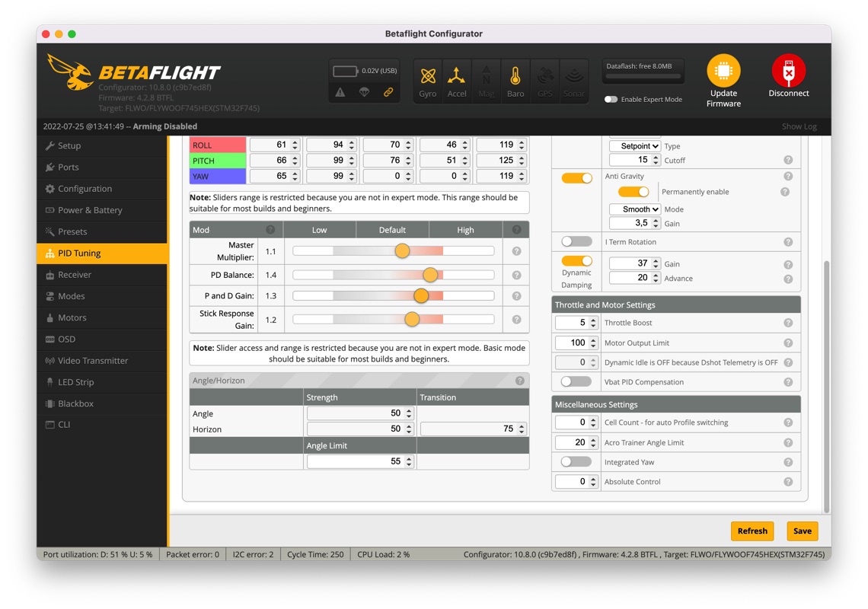
Task: Click the Master Multiplier slider handle
Action: point(403,250)
